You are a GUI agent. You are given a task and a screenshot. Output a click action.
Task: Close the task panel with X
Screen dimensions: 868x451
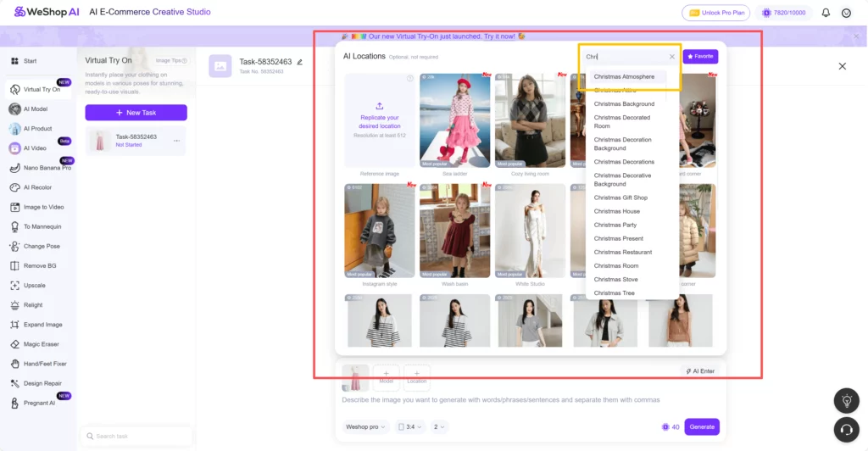(842, 66)
